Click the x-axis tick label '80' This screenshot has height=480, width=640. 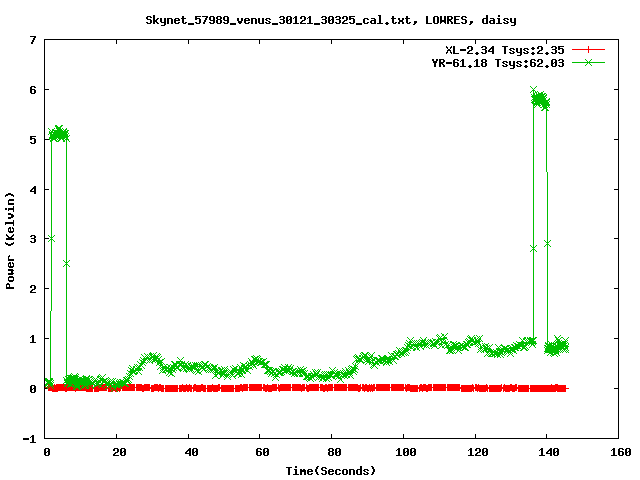pos(334,452)
